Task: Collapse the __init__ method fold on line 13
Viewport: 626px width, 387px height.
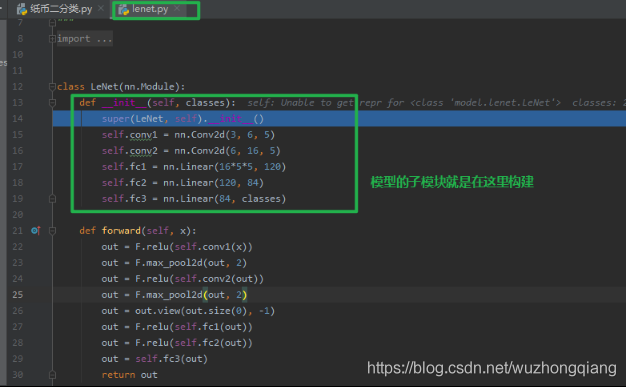Action: (x=52, y=103)
